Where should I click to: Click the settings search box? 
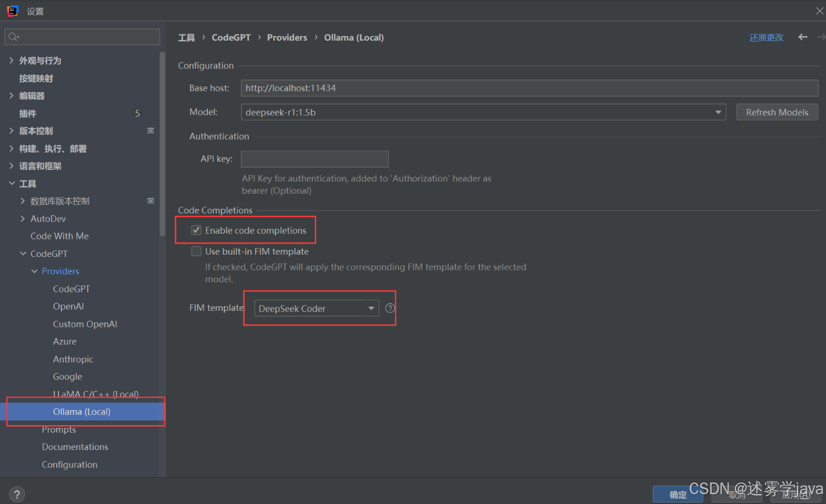point(82,37)
